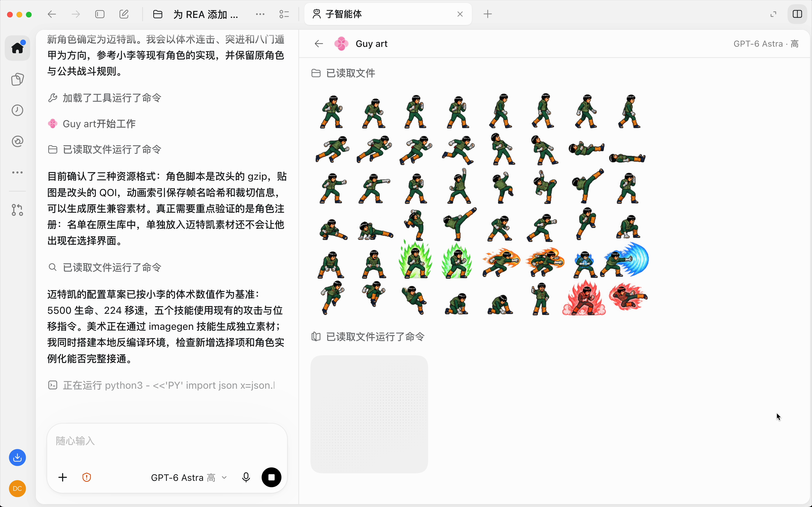Go back using the toolbar back arrow
This screenshot has height=507, width=812.
52,14
